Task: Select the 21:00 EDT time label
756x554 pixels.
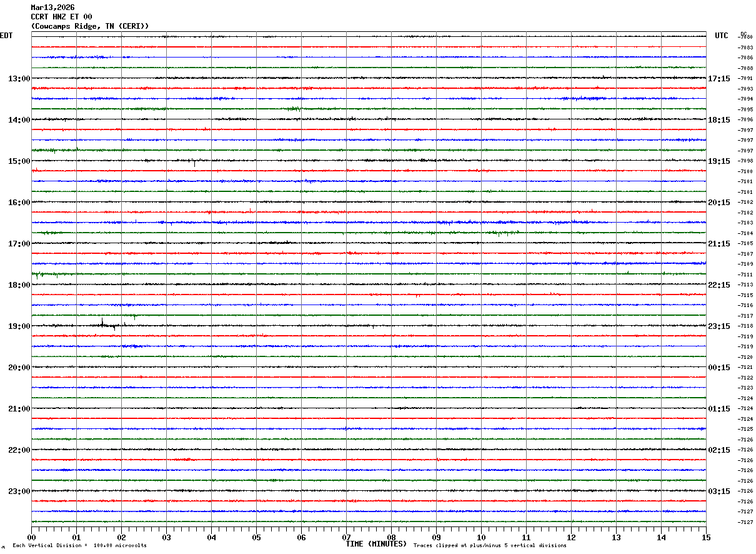Action: [x=19, y=409]
